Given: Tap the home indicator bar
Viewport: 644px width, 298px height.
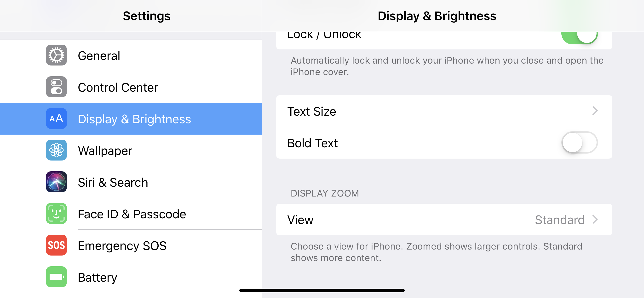Looking at the screenshot, I should pos(322,291).
